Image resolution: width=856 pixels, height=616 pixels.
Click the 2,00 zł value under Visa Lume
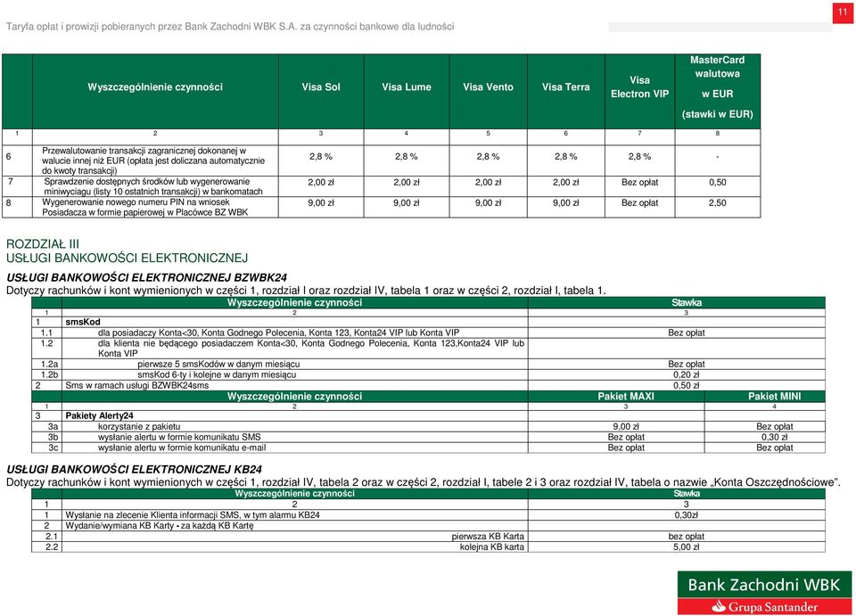click(x=407, y=182)
